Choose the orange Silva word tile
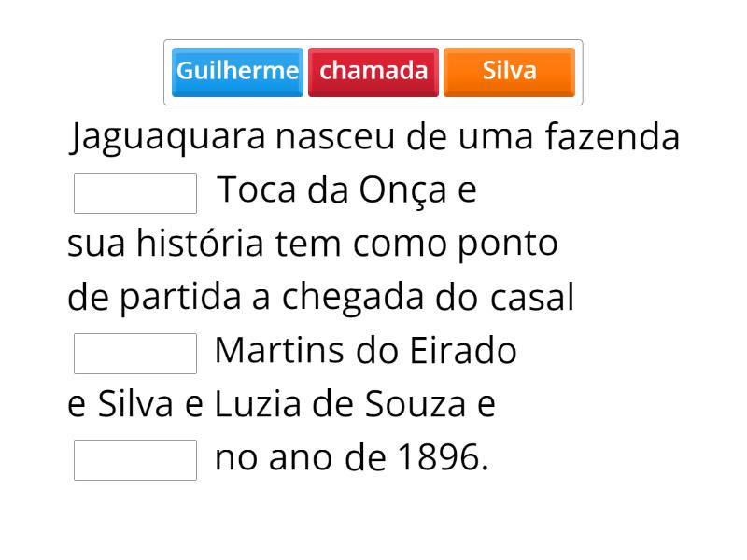Image resolution: width=747 pixels, height=560 pixels. (509, 72)
